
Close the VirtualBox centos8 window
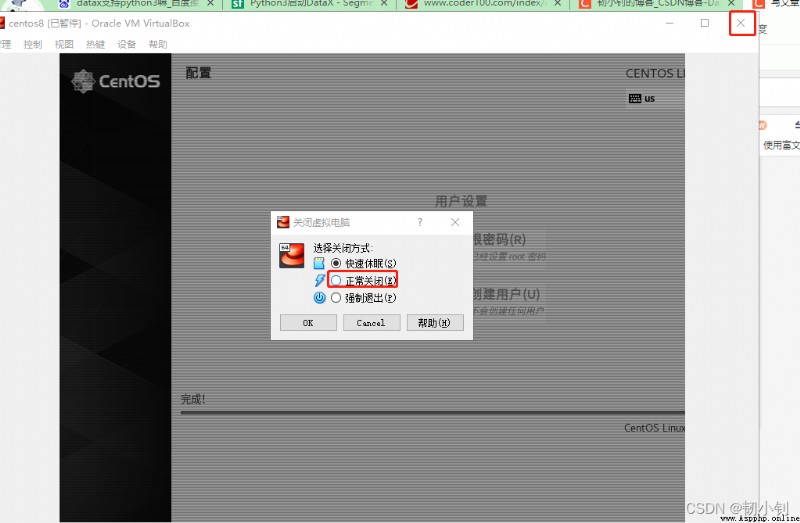coord(741,23)
